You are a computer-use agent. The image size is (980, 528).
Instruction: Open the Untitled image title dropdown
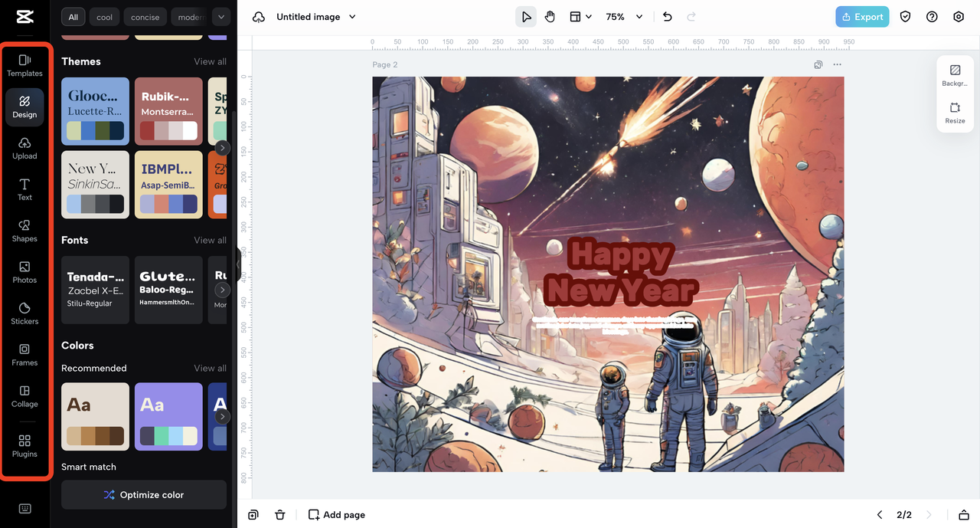[316, 17]
